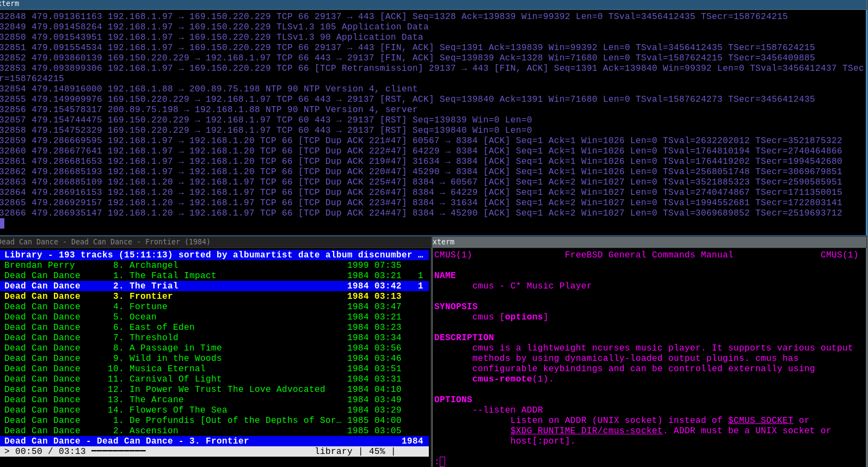Click the elapsed time "00:50 / 03:13"
This screenshot has height=467, width=868.
(x=51, y=451)
